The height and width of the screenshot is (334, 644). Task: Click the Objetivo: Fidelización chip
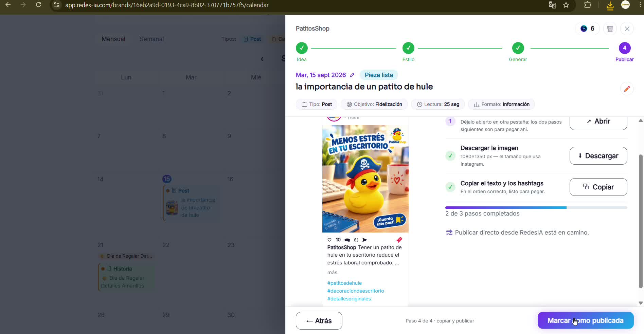tap(374, 104)
